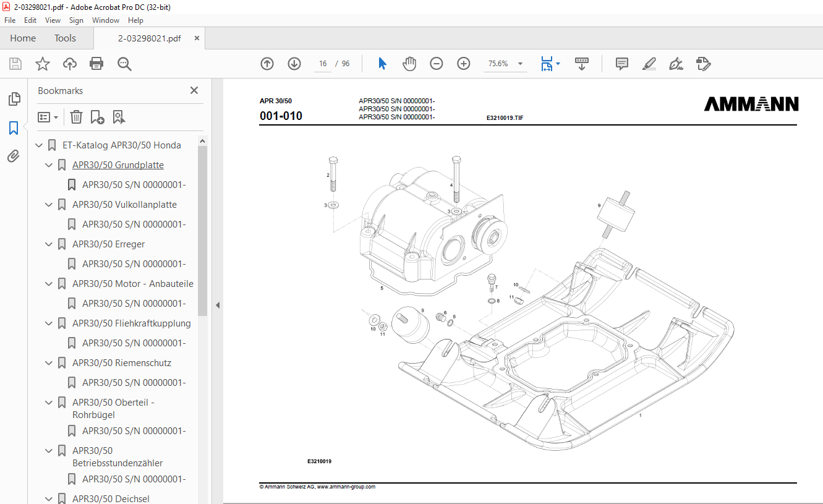This screenshot has width=823, height=504.
Task: Toggle the Bookmarks panel icon in sidebar
Action: tap(14, 128)
